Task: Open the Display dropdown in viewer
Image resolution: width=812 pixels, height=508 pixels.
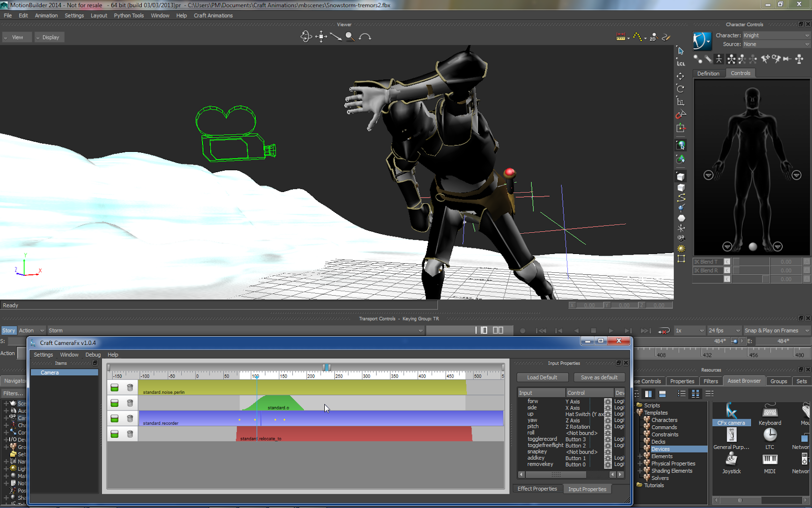Action: point(49,37)
